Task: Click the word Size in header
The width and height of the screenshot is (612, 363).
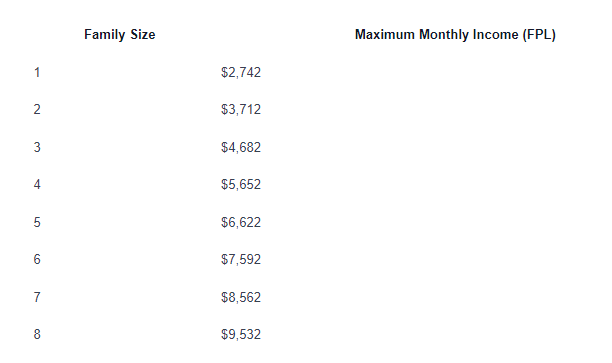Action: [142, 35]
